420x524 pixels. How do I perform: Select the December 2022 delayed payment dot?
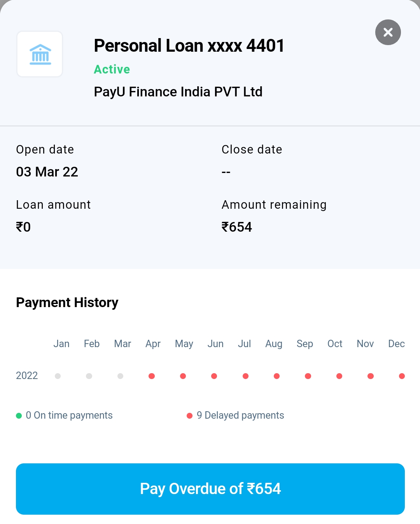(x=402, y=376)
